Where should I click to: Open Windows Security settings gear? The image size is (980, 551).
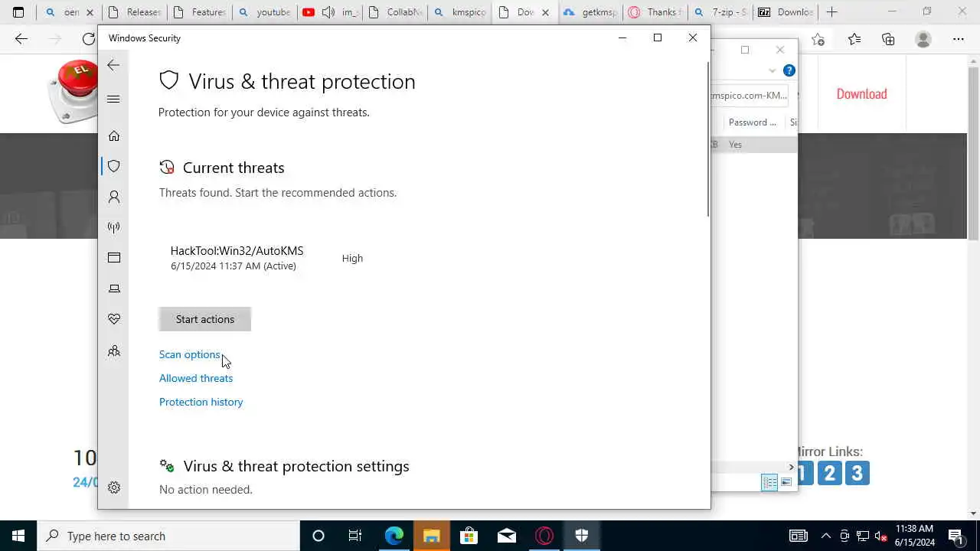click(114, 487)
